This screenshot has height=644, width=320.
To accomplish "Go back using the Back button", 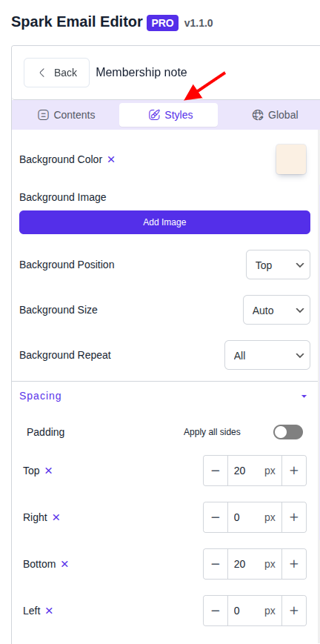I will point(57,73).
